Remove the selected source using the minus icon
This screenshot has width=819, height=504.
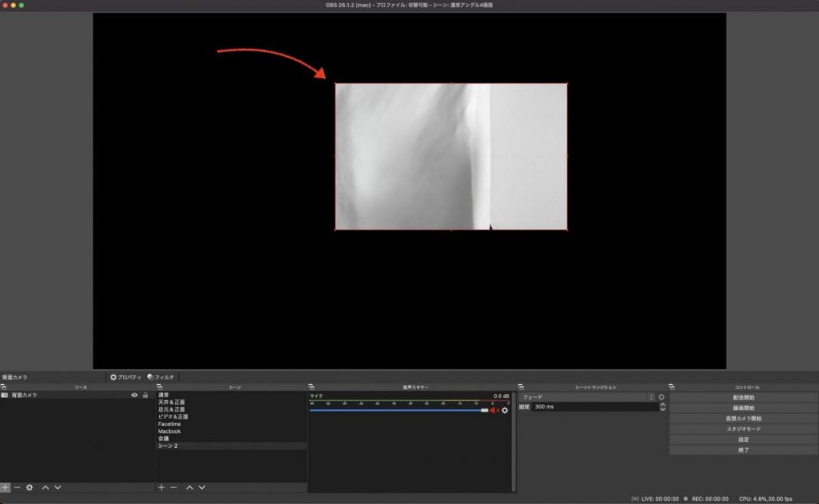pos(17,487)
